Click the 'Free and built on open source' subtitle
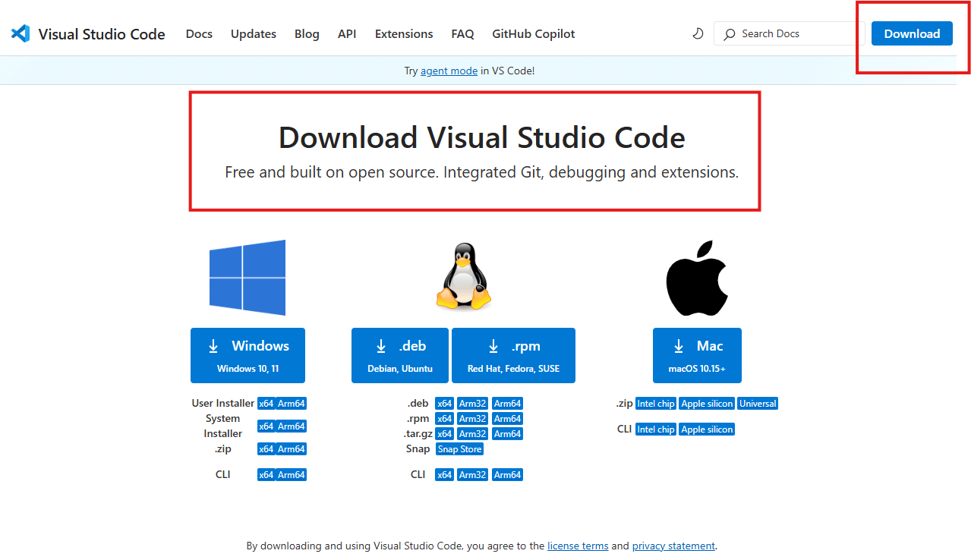Viewport: 971px width, 560px height. click(482, 172)
